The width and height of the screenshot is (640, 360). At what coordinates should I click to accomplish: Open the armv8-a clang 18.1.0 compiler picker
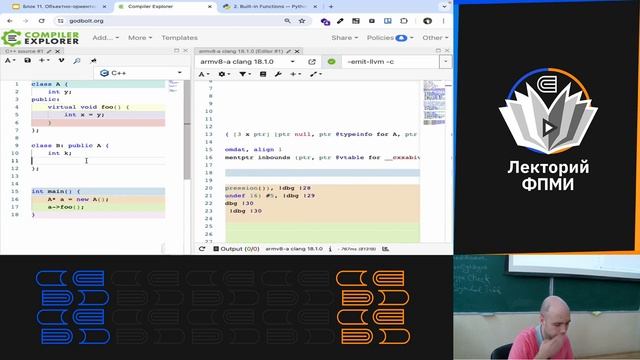(248, 62)
